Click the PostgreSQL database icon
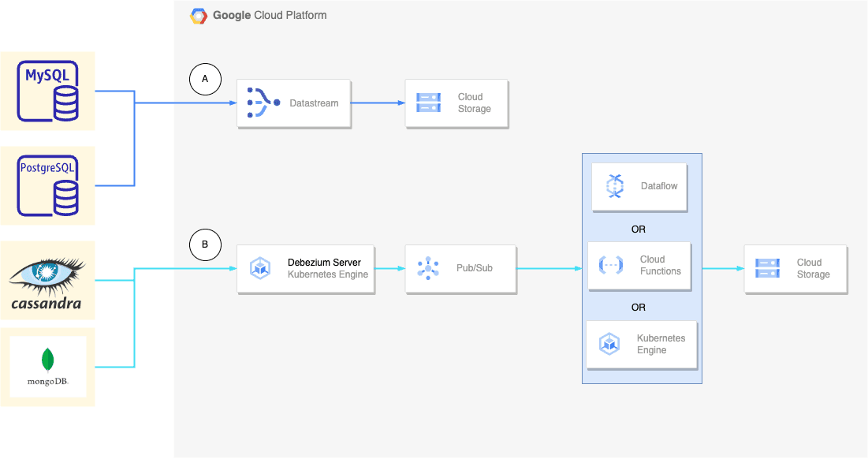 (47, 185)
